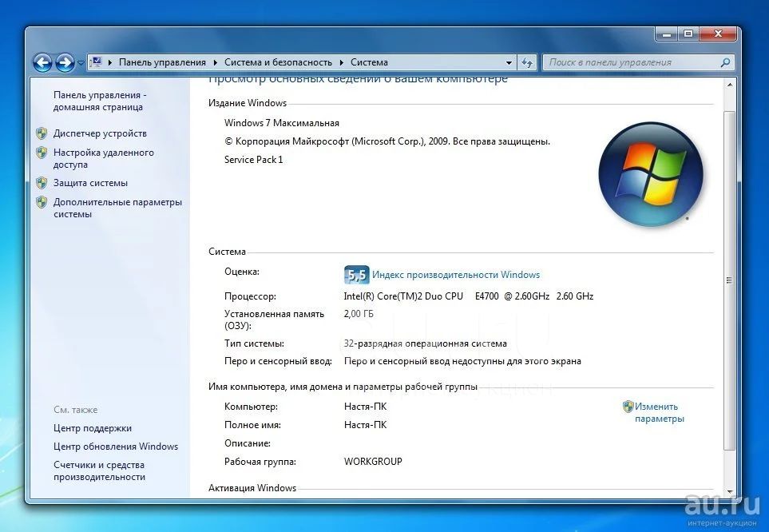Open Счетчики и средства производительности

tap(99, 471)
